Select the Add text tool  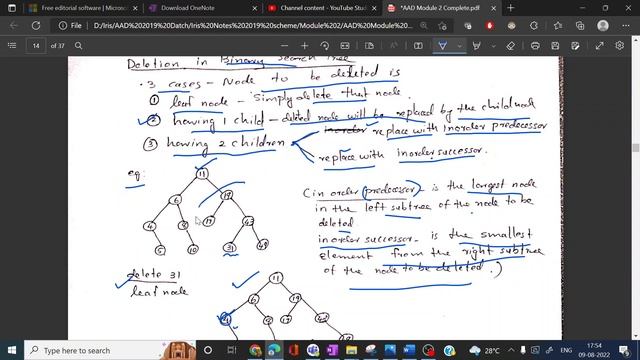click(418, 46)
